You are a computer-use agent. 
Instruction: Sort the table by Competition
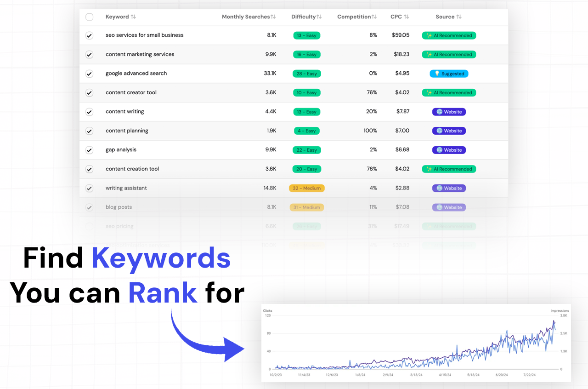tap(374, 17)
